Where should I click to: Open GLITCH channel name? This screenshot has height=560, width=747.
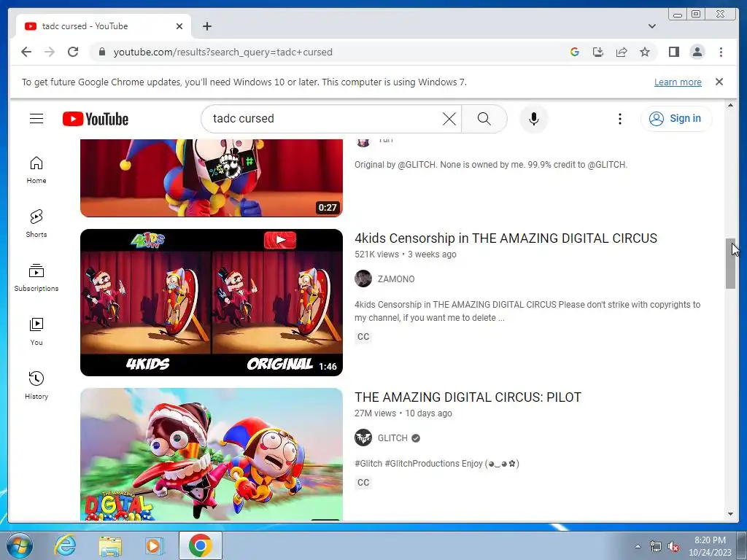tap(392, 438)
